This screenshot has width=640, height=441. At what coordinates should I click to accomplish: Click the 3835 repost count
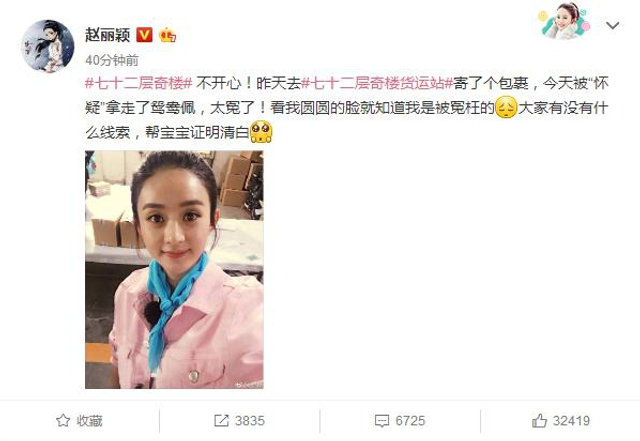click(x=250, y=421)
